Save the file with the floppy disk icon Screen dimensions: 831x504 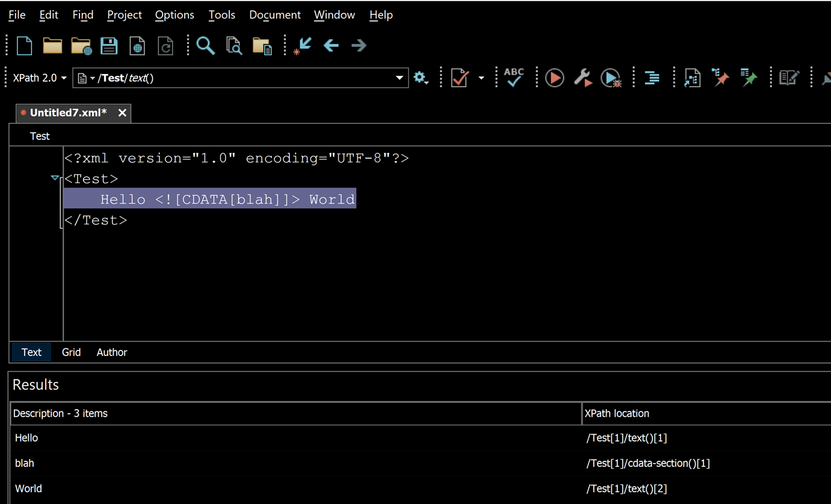point(109,46)
